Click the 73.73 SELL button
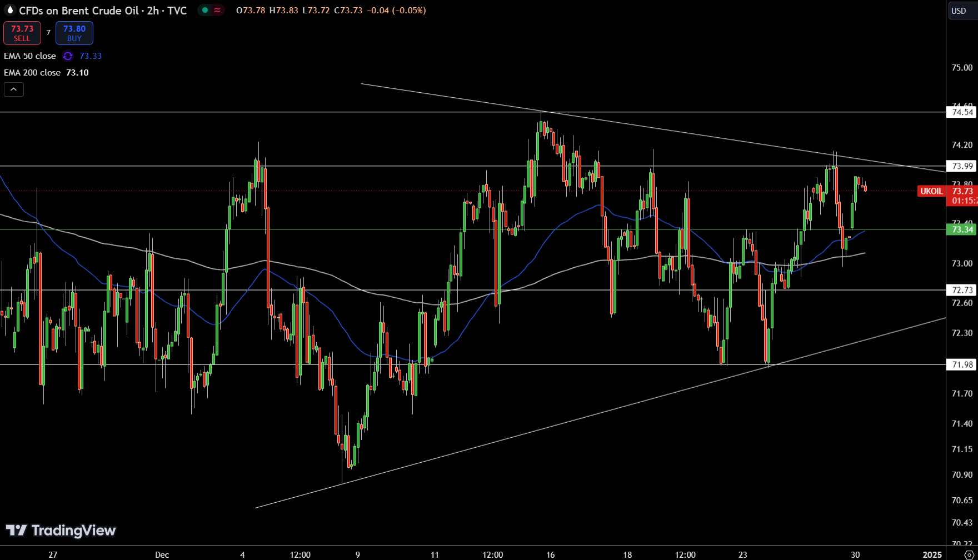 click(22, 33)
